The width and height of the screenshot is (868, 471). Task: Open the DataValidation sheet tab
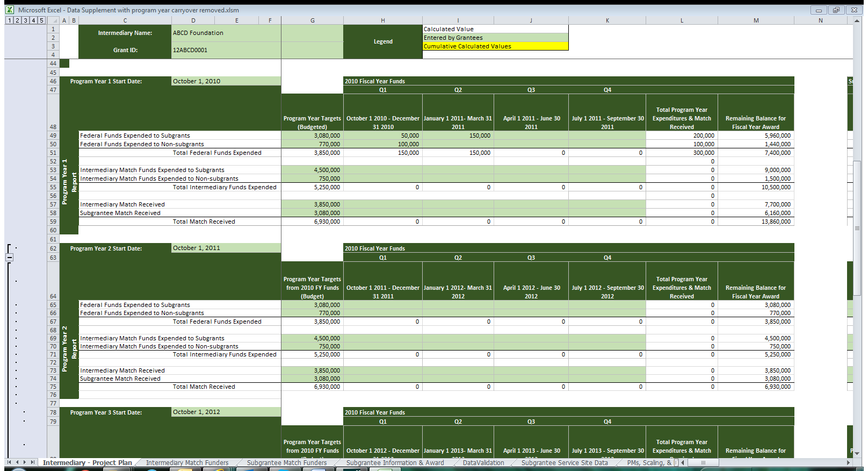point(483,462)
